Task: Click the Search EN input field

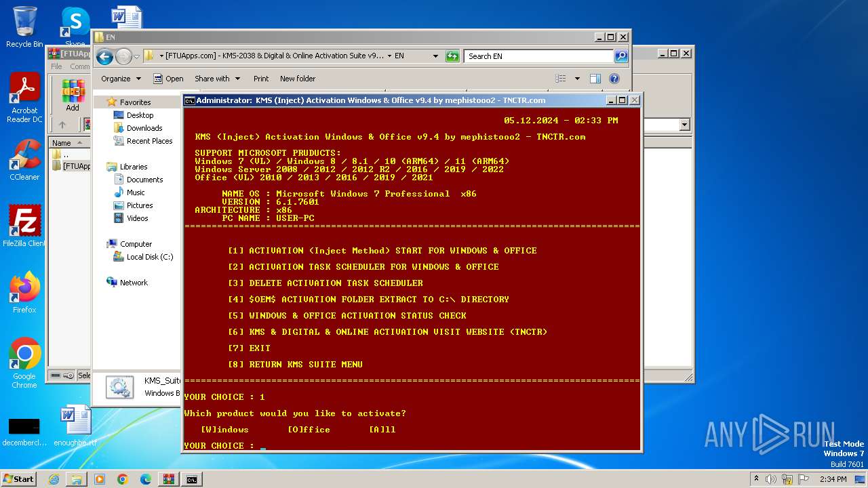Action: (539, 56)
